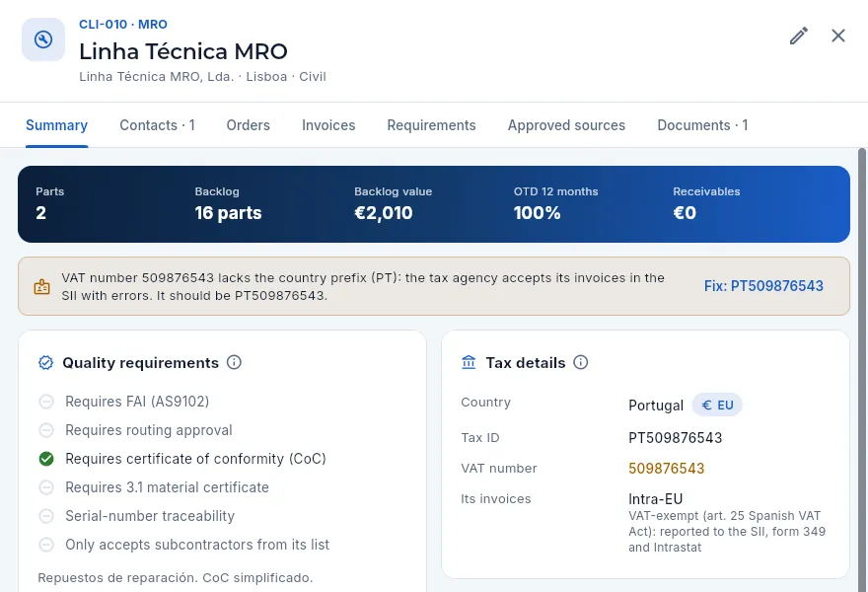The width and height of the screenshot is (868, 592).
Task: Click the Tax details info icon
Action: [581, 362]
